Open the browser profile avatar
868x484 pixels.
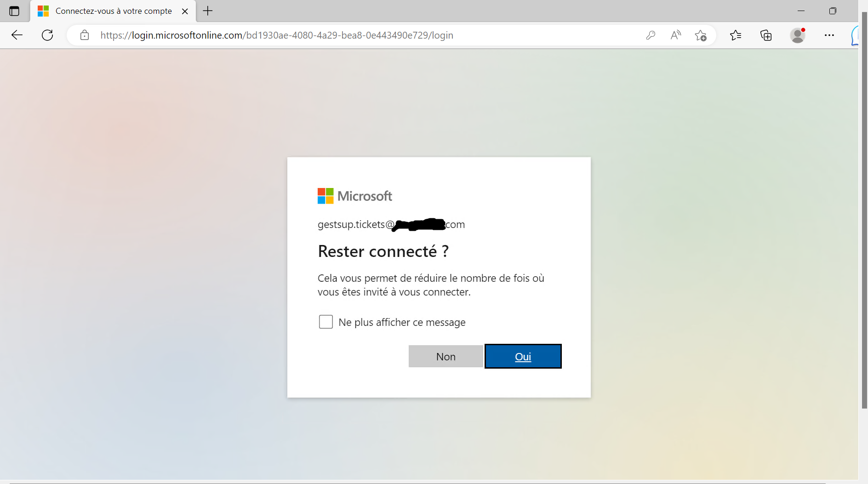[798, 35]
